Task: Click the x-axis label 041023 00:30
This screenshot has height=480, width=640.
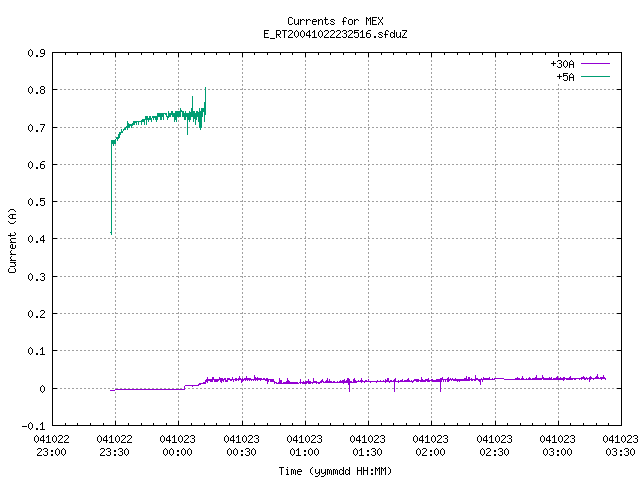Action: [x=241, y=446]
